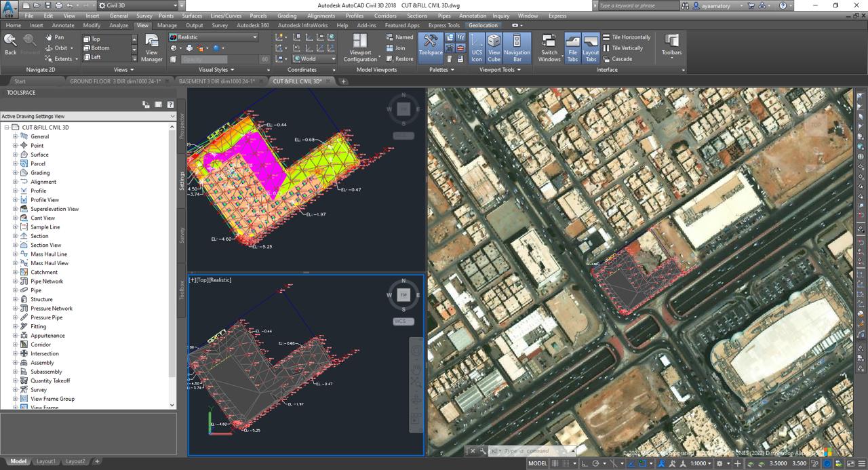This screenshot has height=470, width=868.
Task: Toggle the Toolspace palette
Action: (430, 45)
